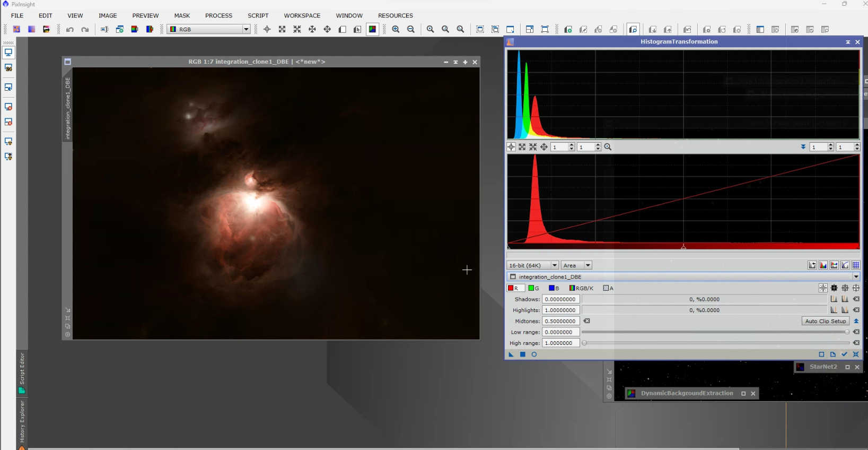Select the four-arrow Pan tool icon
Image resolution: width=868 pixels, height=450 pixels.
coord(327,29)
